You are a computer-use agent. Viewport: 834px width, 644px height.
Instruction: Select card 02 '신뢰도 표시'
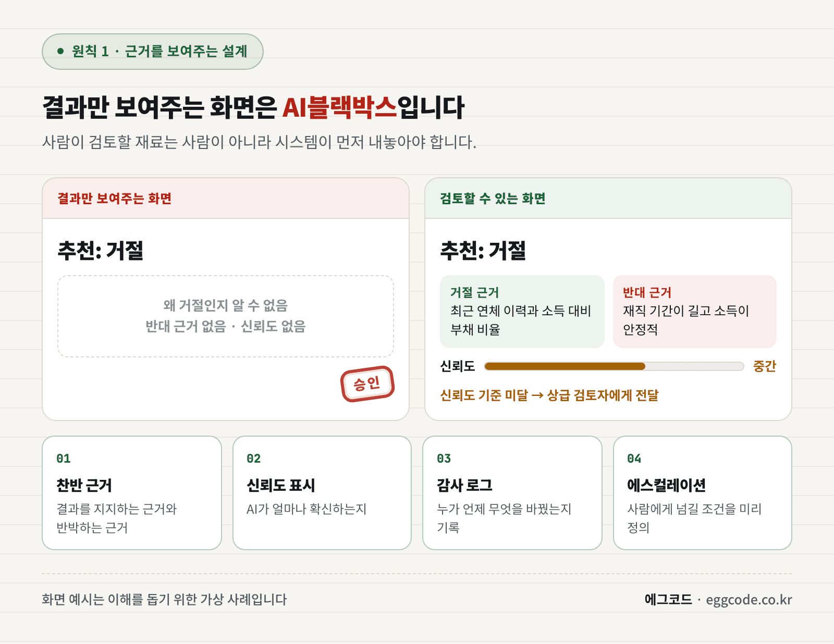coord(322,493)
